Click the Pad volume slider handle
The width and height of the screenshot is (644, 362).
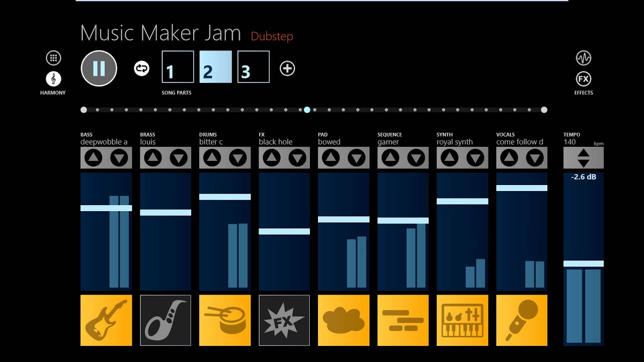(344, 219)
